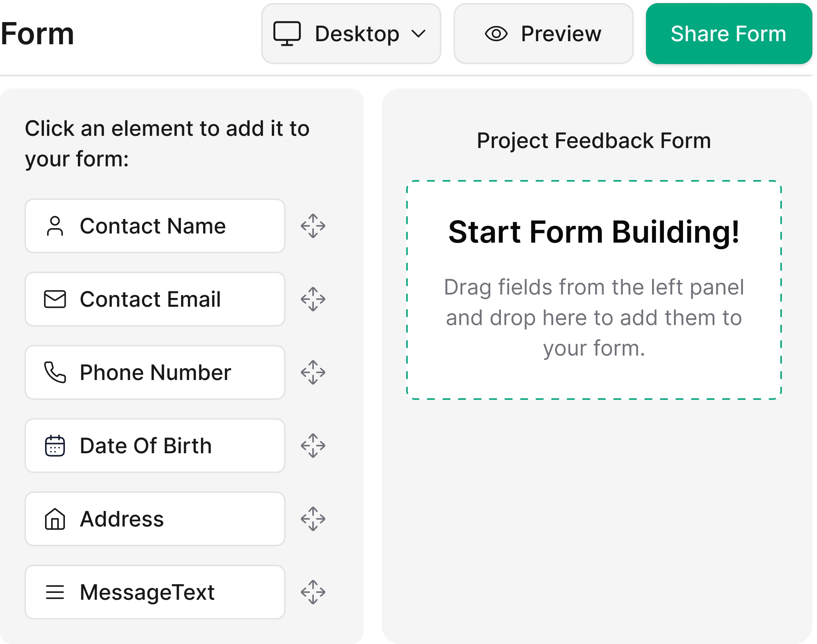817x644 pixels.
Task: Click the Phone Number move arrows handle
Action: [313, 372]
